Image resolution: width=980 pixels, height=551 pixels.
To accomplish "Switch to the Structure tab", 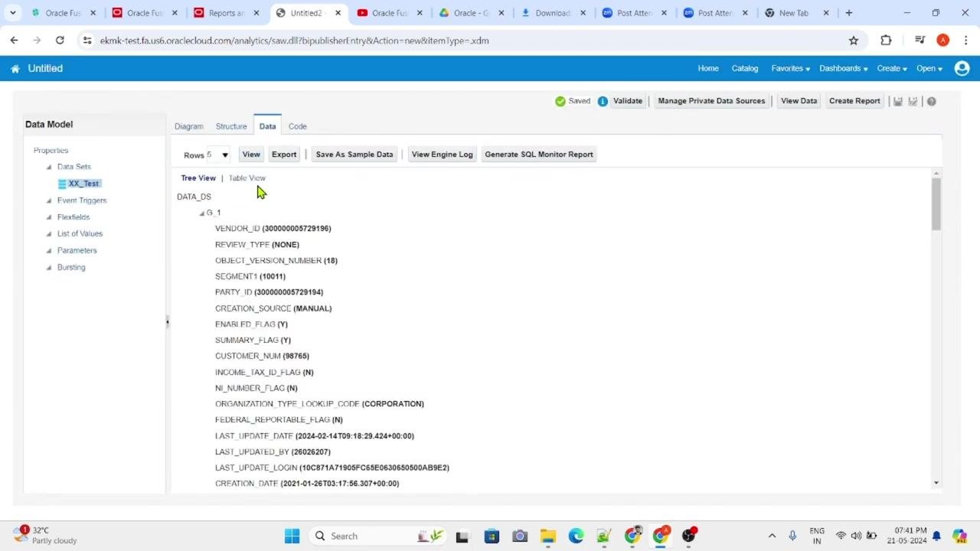I will coord(231,126).
